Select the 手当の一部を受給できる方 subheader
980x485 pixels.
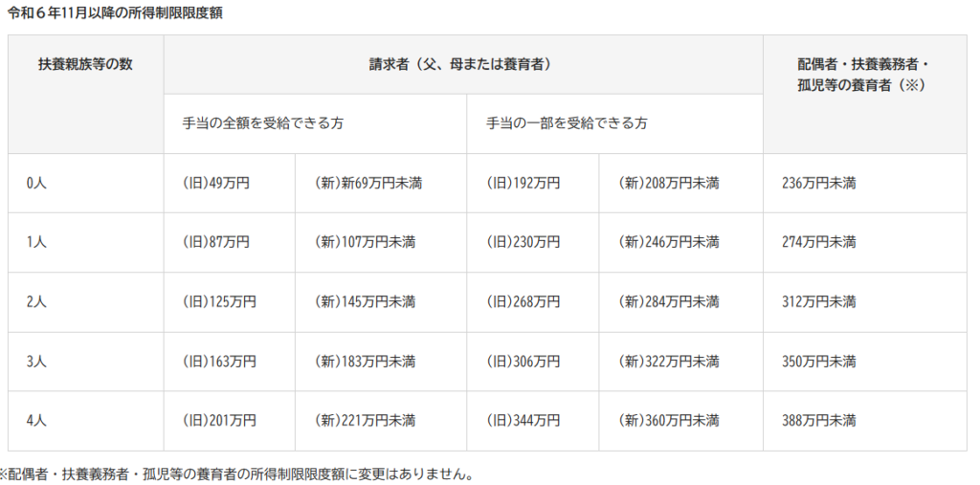point(567,123)
